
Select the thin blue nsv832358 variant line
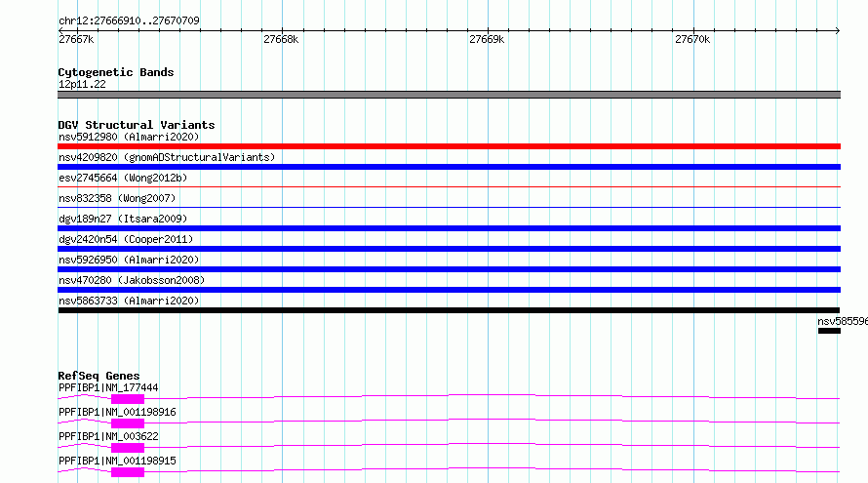(449, 208)
